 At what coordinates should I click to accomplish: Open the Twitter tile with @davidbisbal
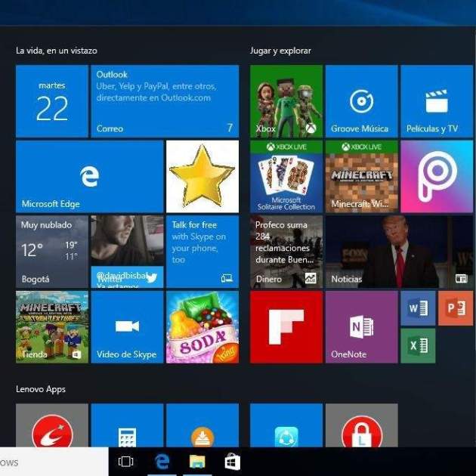pos(127,252)
